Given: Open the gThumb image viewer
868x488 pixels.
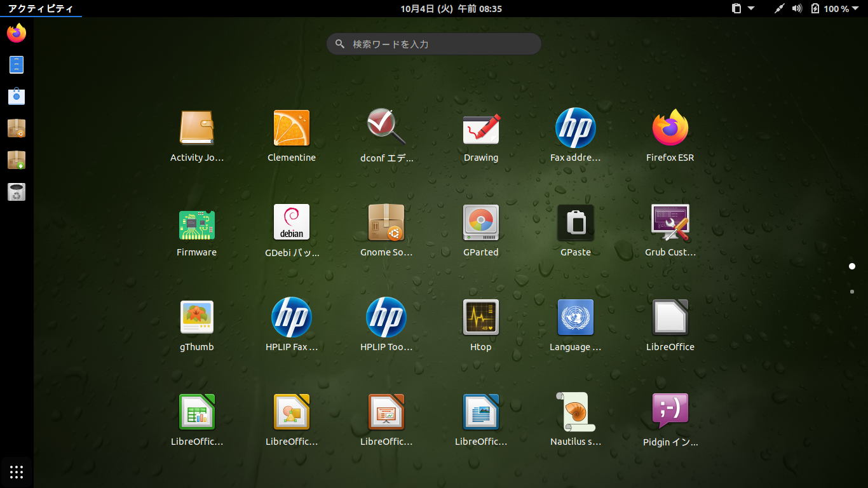Looking at the screenshot, I should [x=197, y=317].
